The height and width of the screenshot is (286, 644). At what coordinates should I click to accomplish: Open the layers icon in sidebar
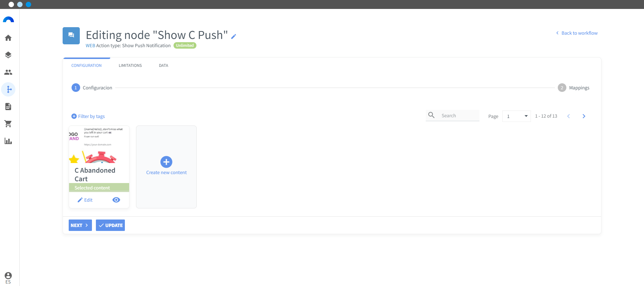(x=8, y=55)
